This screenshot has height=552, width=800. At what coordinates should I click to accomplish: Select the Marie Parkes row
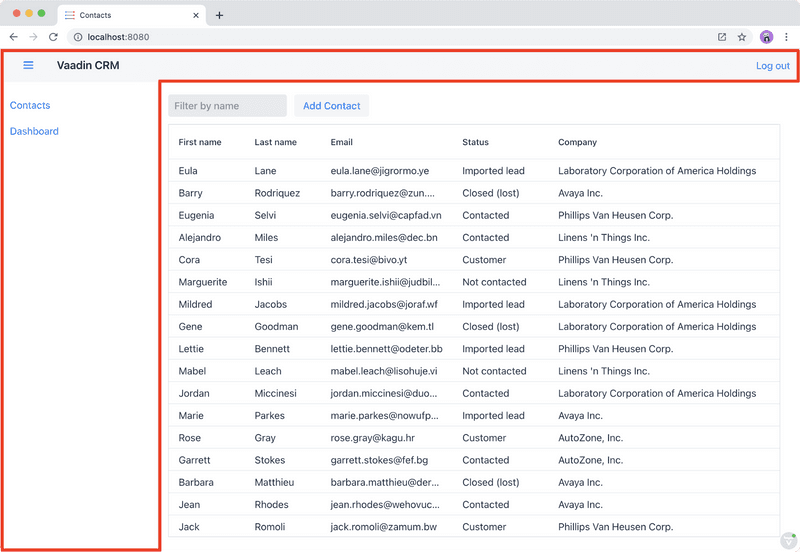click(474, 416)
